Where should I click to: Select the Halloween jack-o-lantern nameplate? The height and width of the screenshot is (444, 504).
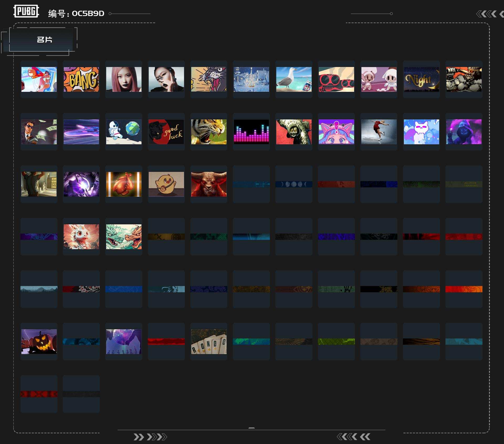[39, 341]
